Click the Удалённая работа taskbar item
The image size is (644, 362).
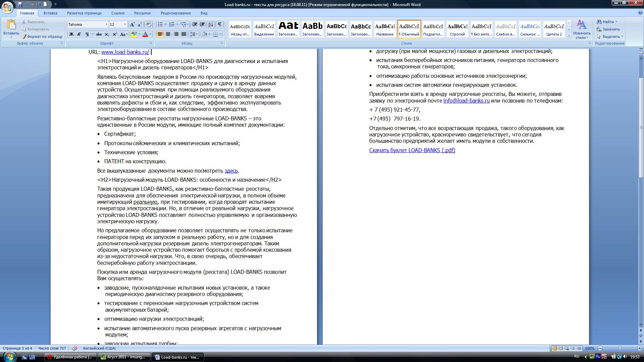click(x=70, y=357)
